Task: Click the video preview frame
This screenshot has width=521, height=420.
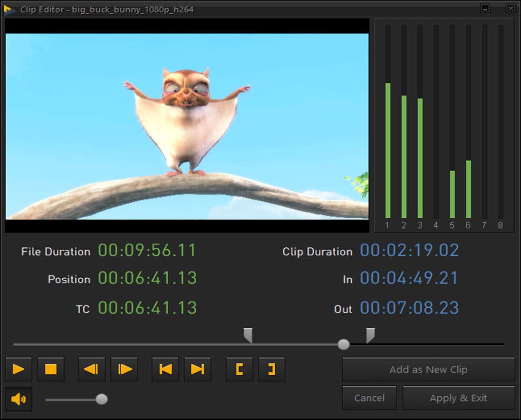Action: (x=187, y=126)
